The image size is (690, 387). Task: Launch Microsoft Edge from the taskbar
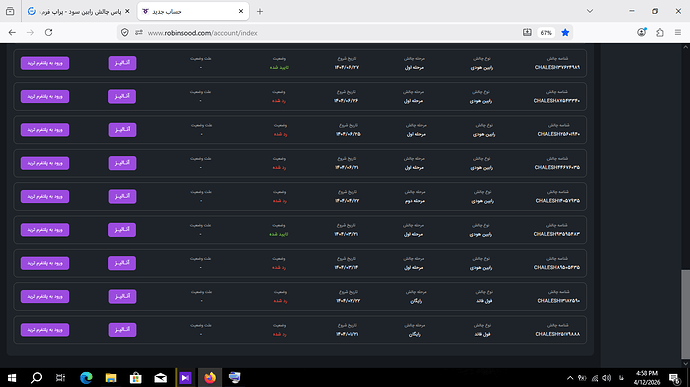(x=86, y=378)
